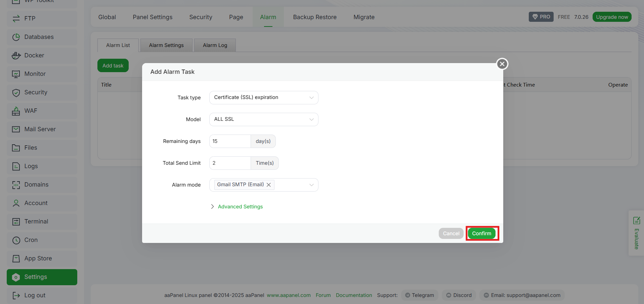
Task: Click the Evaluate side tab
Action: pos(636,233)
